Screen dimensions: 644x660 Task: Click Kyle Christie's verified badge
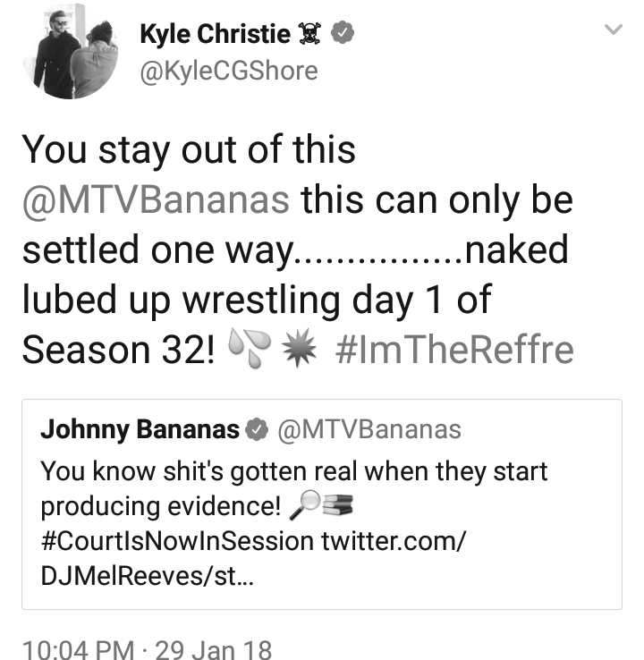point(343,32)
